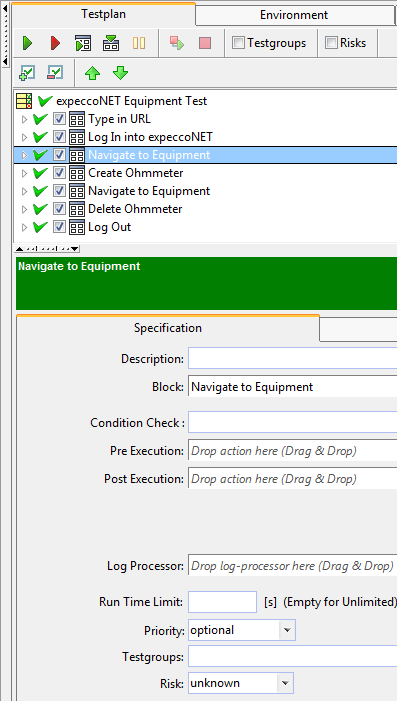Toggle the Risks checkbox
397x701 pixels.
tap(331, 43)
